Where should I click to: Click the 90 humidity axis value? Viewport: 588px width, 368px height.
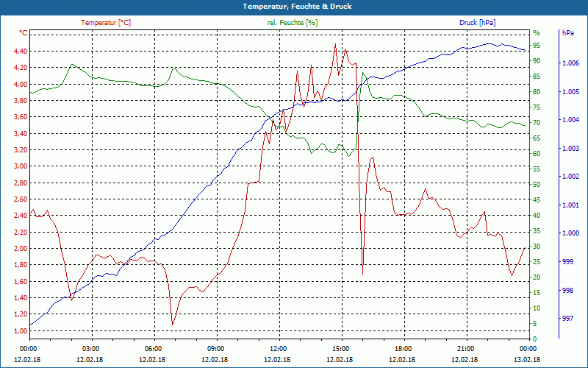(x=537, y=61)
